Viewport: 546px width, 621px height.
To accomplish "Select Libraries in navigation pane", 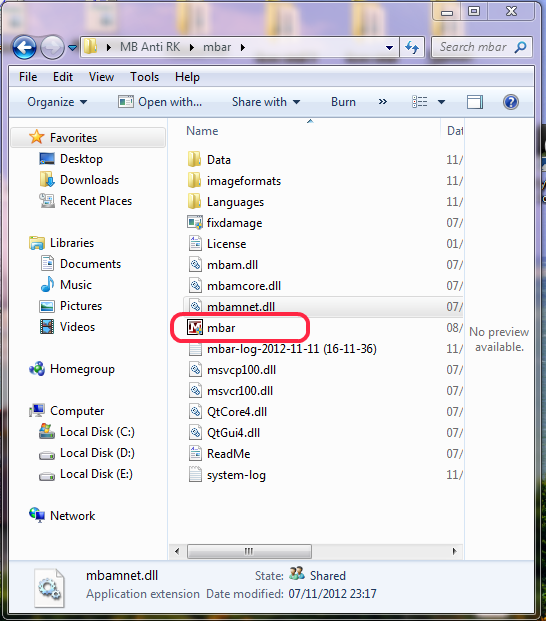I will (72, 243).
